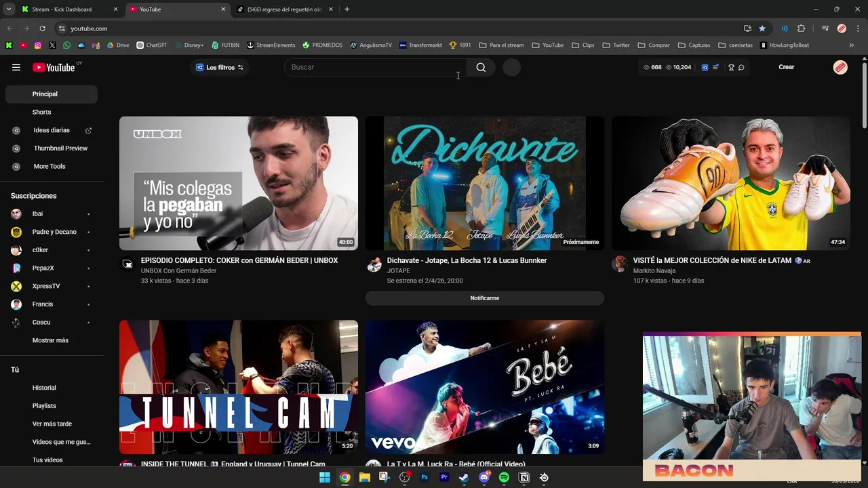Open the Kick bookmark icon
868x488 pixels.
9,45
